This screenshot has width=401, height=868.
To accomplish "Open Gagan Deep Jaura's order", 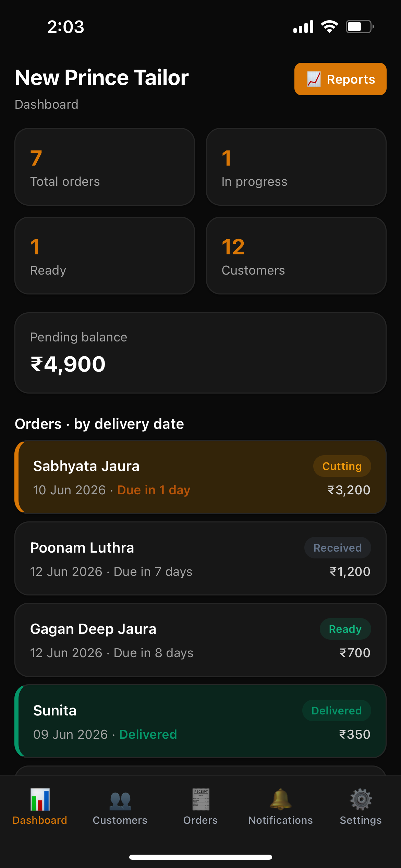I will click(x=200, y=640).
